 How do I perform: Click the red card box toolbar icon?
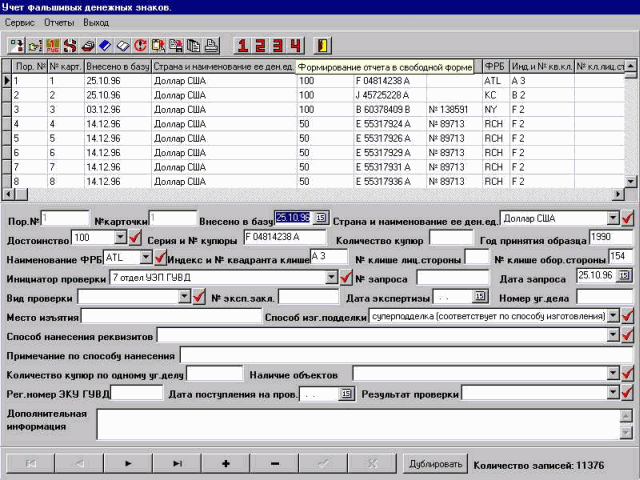[87, 45]
